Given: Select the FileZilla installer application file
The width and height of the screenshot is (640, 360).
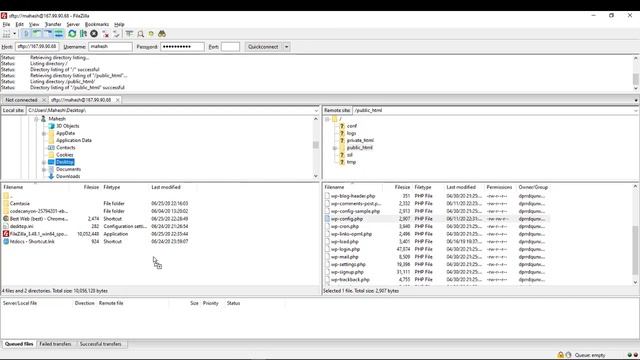Looking at the screenshot, I should [x=40, y=234].
